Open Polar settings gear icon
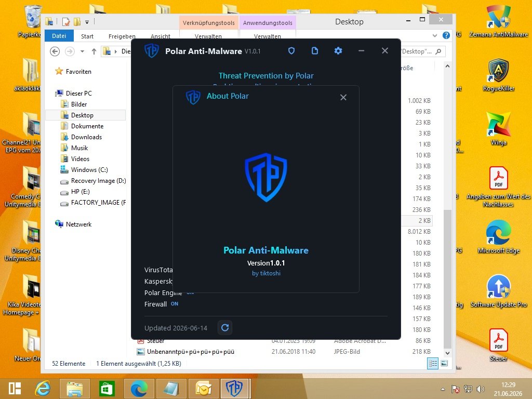Viewport: 532px width, 399px height. pyautogui.click(x=338, y=51)
